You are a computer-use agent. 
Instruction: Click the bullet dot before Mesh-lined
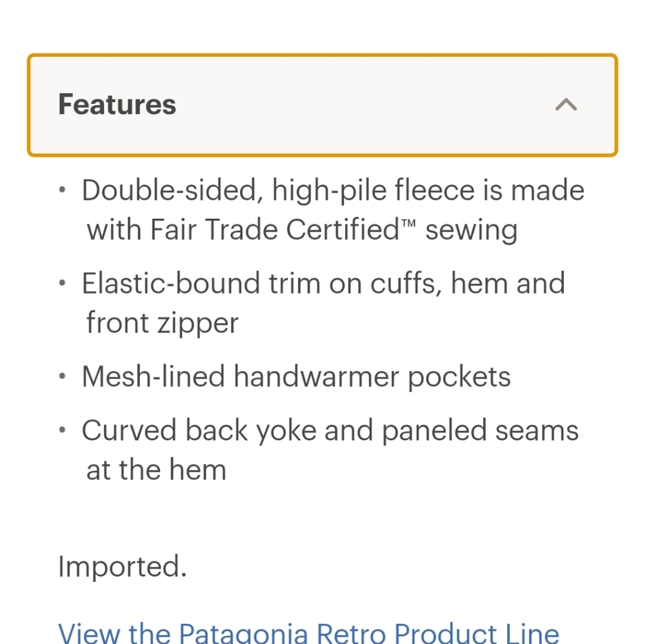tap(62, 376)
